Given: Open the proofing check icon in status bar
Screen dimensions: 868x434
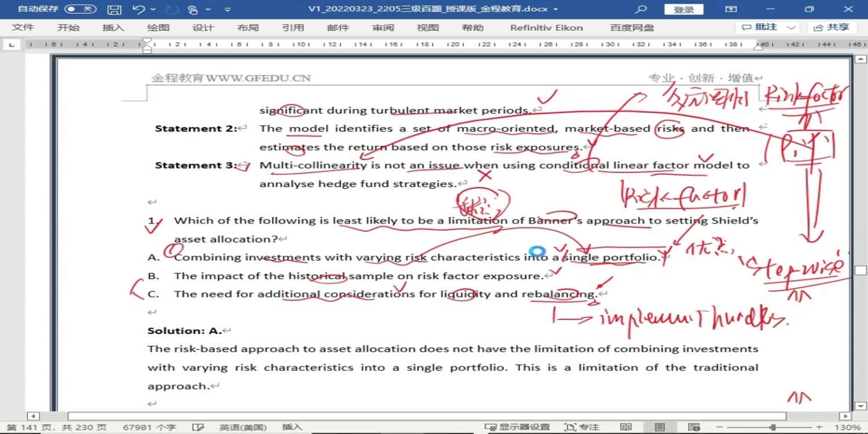Looking at the screenshot, I should 198,427.
